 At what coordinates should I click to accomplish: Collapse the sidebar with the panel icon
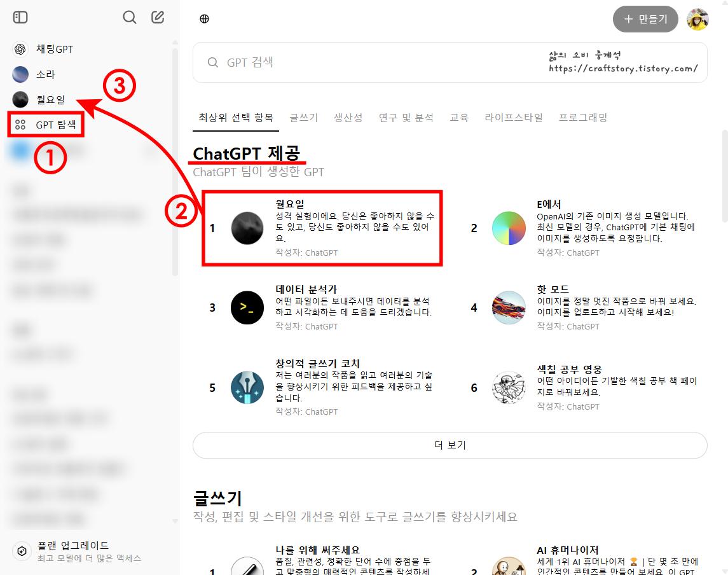point(20,18)
